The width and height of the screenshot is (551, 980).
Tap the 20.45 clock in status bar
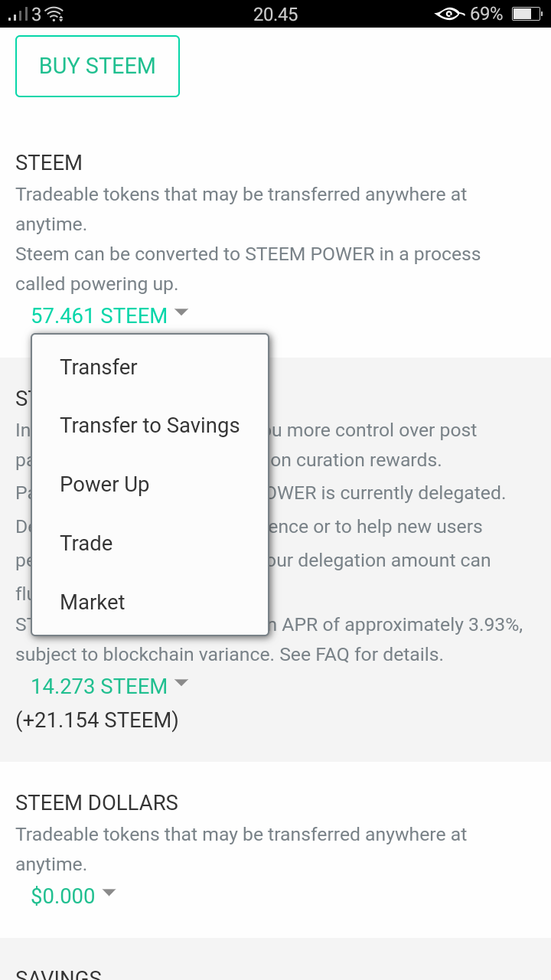point(275,14)
